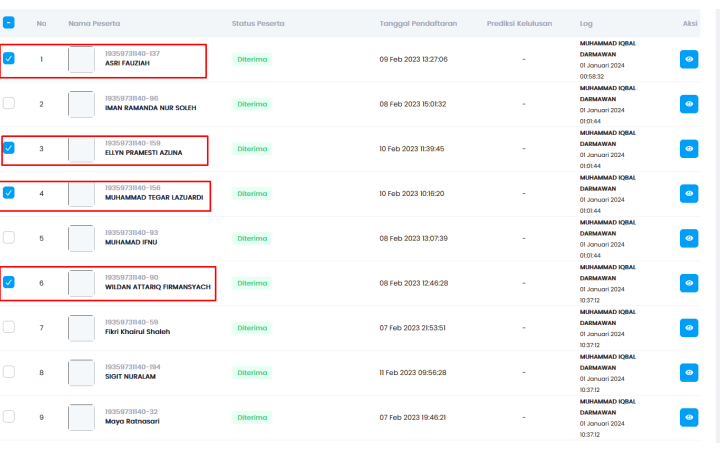This screenshot has width=725, height=463.
Task: Check the row 5 Muhamad Ifnu checkbox
Action: pyautogui.click(x=9, y=237)
